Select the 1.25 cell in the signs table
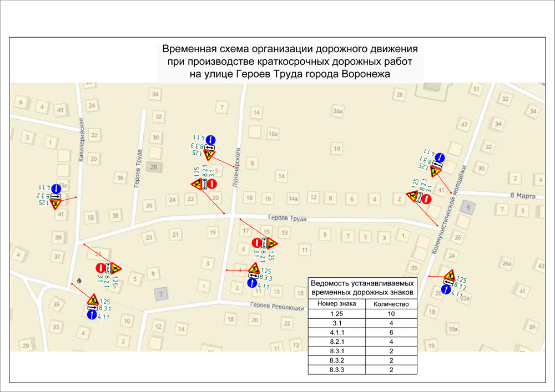The width and height of the screenshot is (555, 392). [336, 313]
